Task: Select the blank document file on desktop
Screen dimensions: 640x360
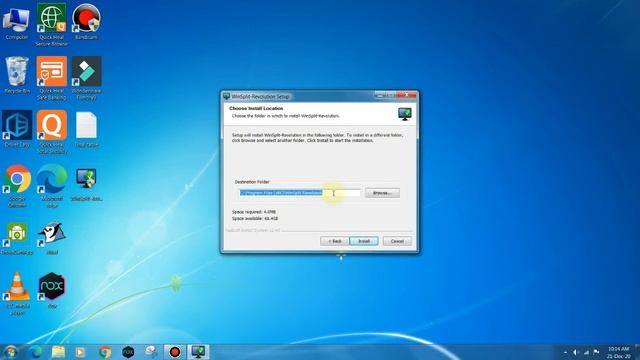Action: [87, 129]
